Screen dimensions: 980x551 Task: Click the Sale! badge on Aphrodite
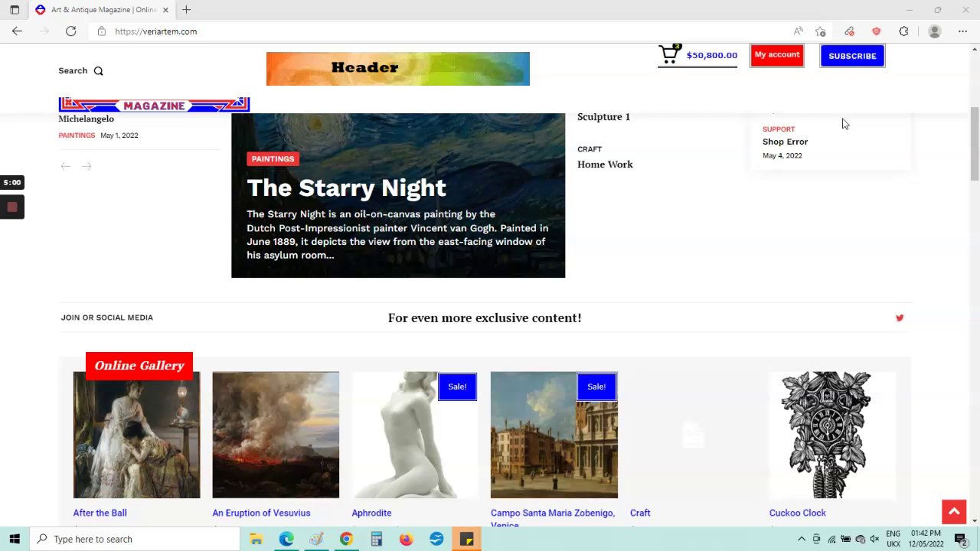pyautogui.click(x=457, y=386)
